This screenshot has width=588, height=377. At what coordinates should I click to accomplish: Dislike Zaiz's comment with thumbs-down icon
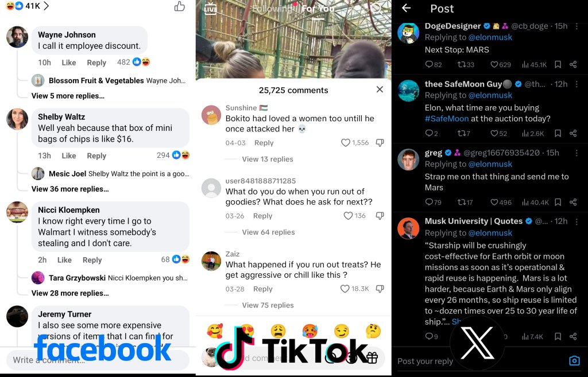(x=380, y=289)
